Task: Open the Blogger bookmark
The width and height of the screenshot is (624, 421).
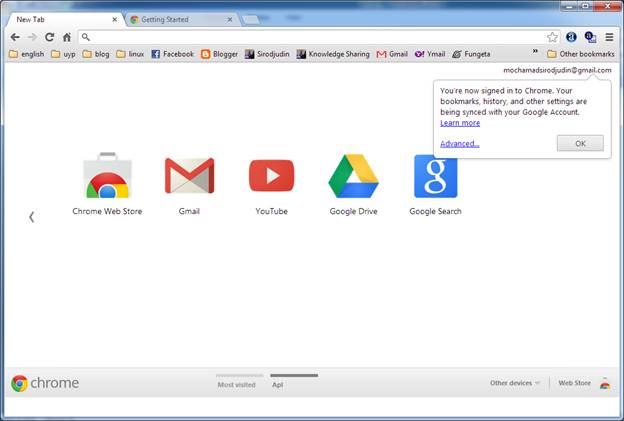Action: 219,54
